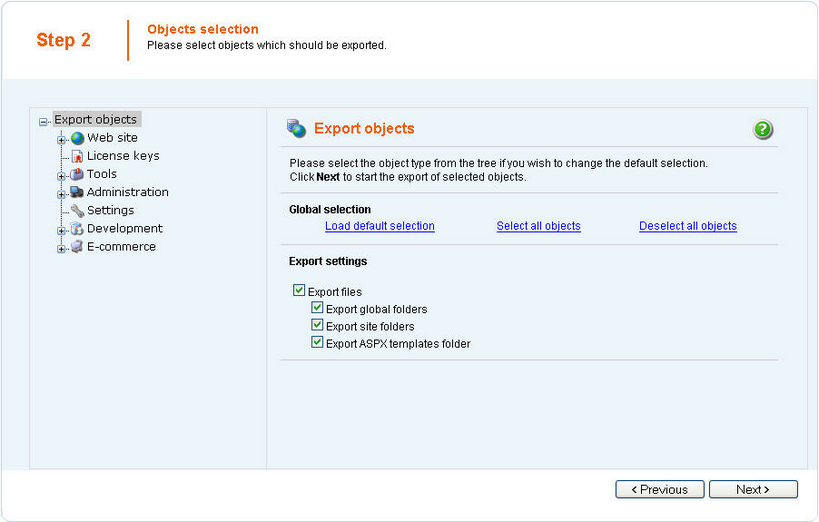Select Administration label in the tree
This screenshot has height=522, width=819.
pos(127,192)
